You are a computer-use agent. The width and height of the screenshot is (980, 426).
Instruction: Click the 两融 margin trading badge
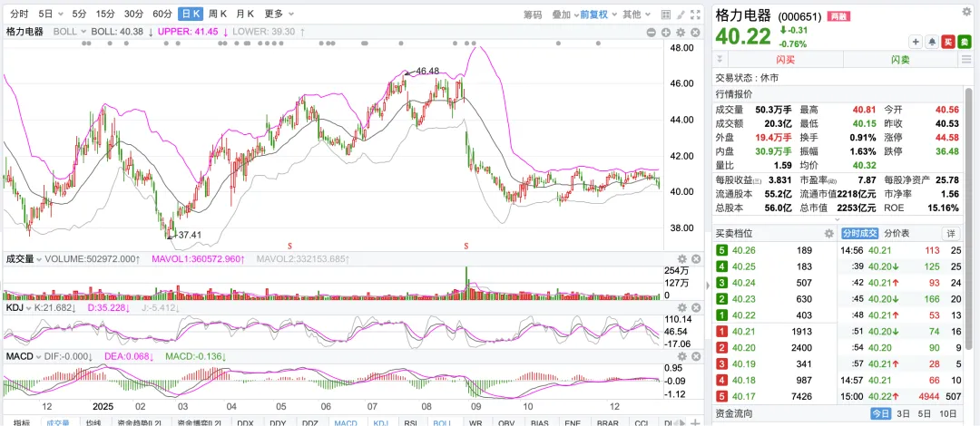pyautogui.click(x=838, y=17)
